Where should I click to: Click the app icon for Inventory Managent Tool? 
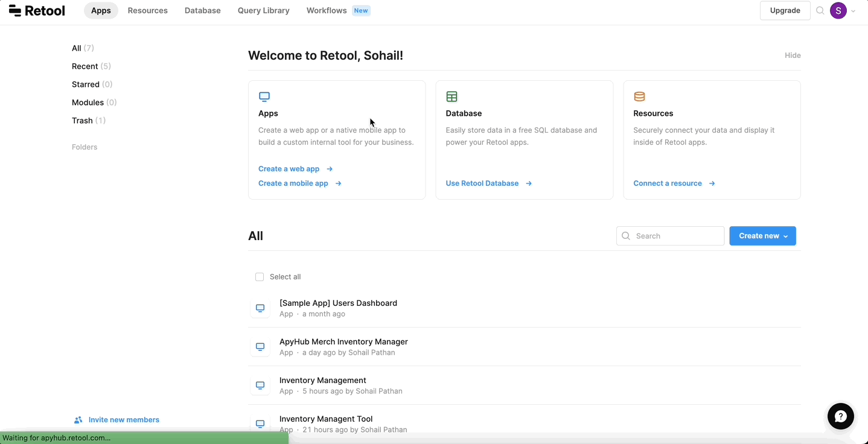pyautogui.click(x=260, y=423)
